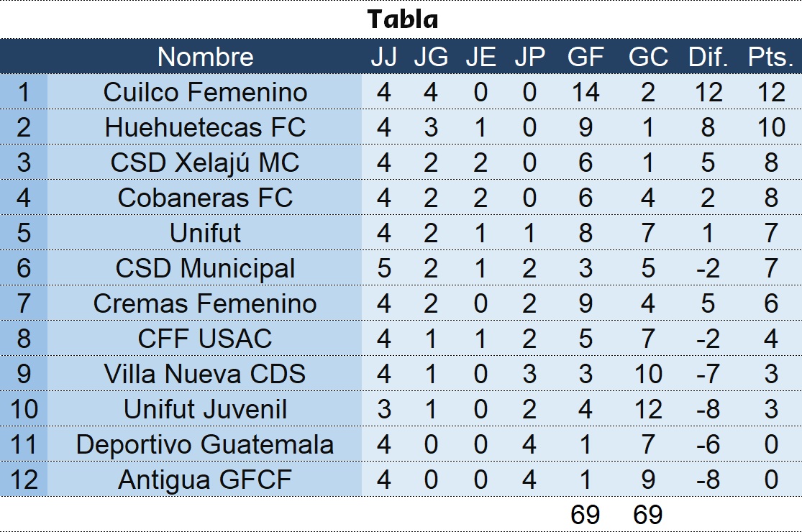The width and height of the screenshot is (802, 532).
Task: Click the Antigua GFCF team name
Action: coord(205,480)
